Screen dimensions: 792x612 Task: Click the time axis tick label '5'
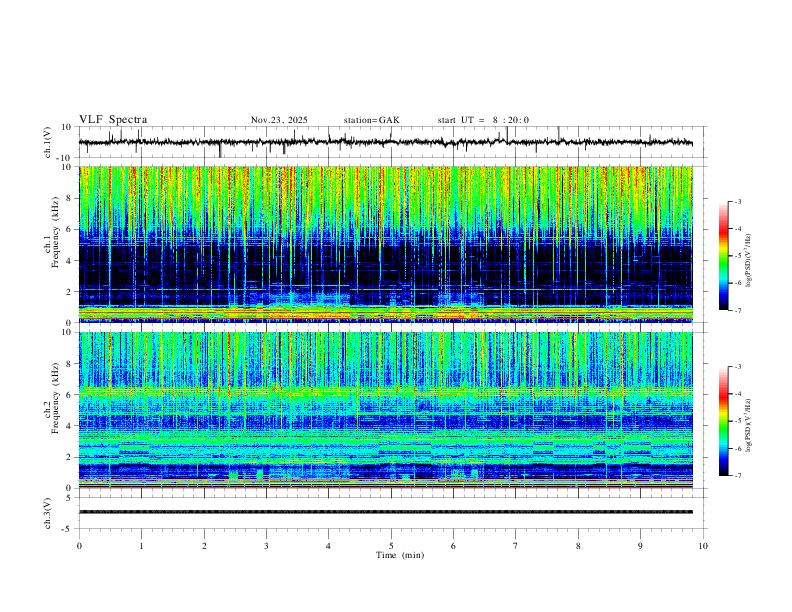[x=391, y=546]
